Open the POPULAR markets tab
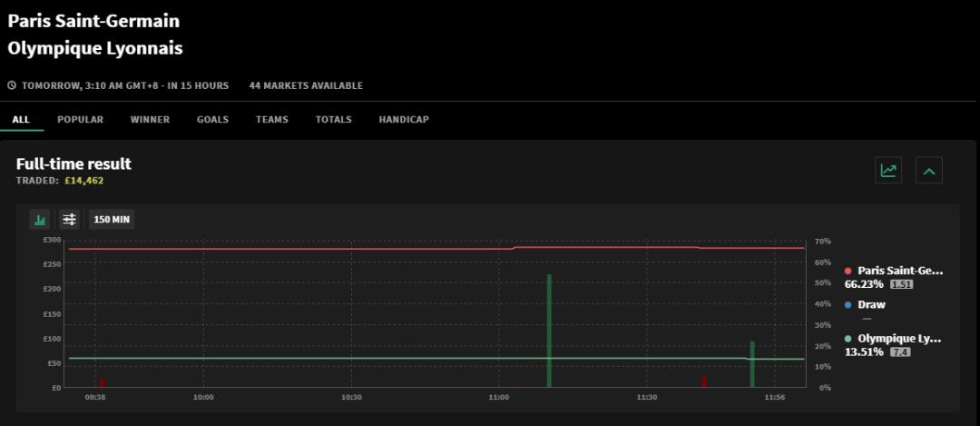The image size is (980, 426). click(x=80, y=120)
